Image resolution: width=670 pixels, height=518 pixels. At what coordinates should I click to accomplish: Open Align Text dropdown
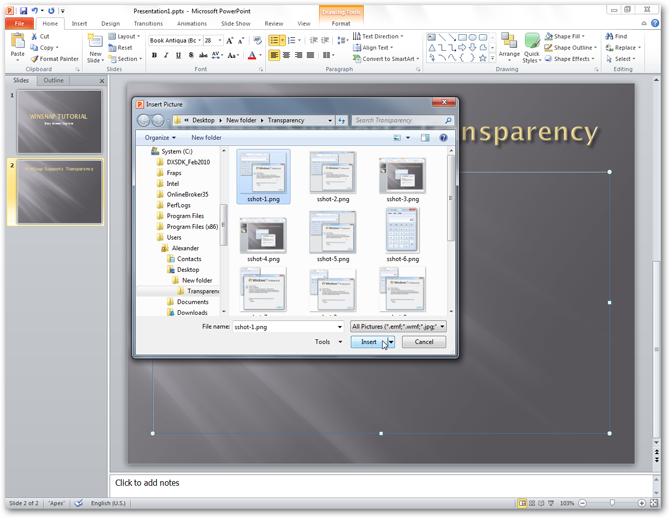pyautogui.click(x=373, y=48)
